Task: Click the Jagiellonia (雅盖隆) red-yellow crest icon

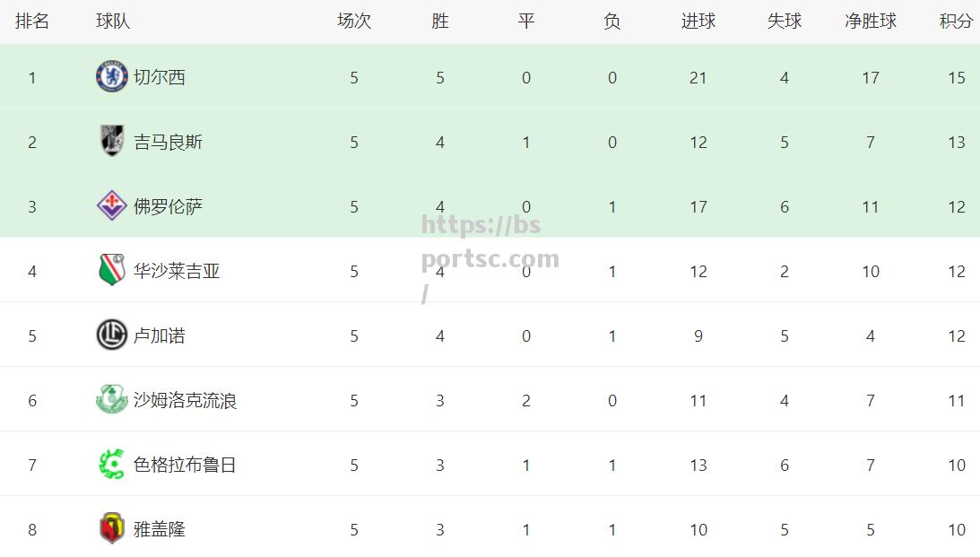Action: click(112, 529)
